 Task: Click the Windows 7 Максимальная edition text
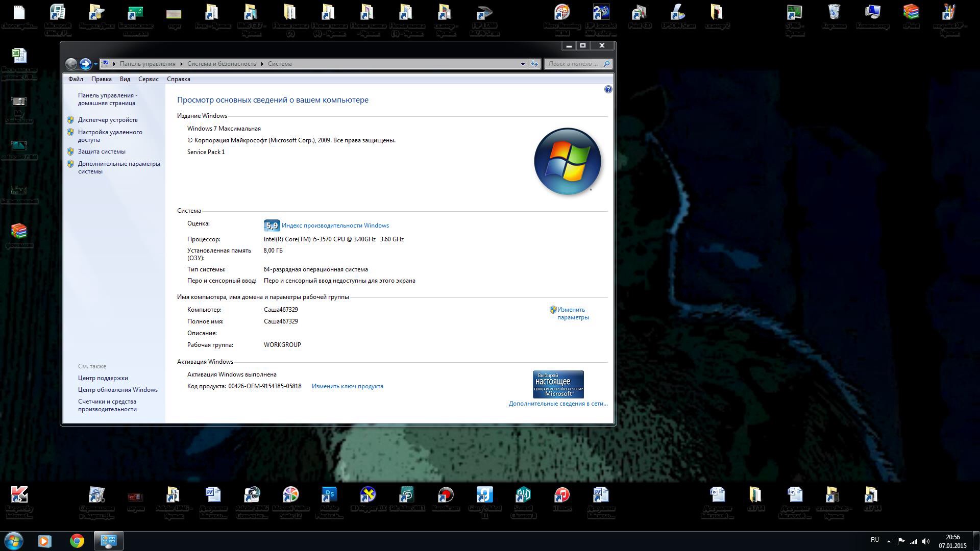point(224,129)
